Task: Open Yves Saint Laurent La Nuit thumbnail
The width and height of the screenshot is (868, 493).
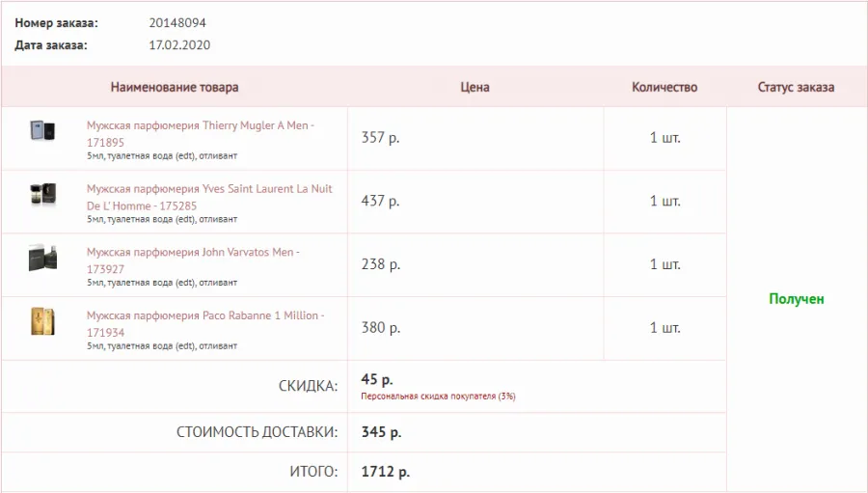Action: pos(42,195)
